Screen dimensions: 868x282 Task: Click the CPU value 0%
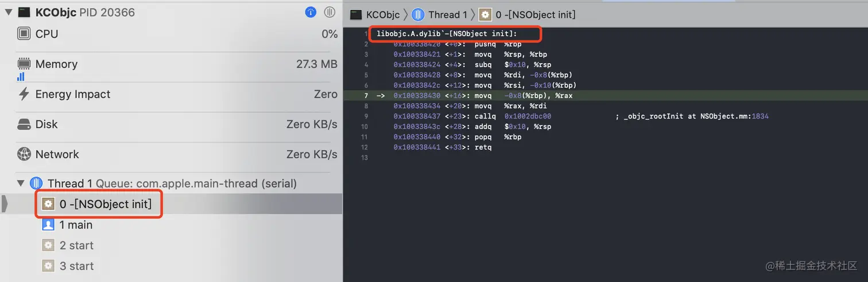pyautogui.click(x=330, y=34)
